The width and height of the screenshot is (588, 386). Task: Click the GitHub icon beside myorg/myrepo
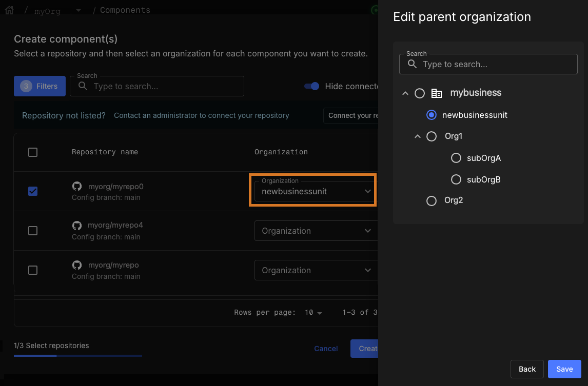[77, 266]
